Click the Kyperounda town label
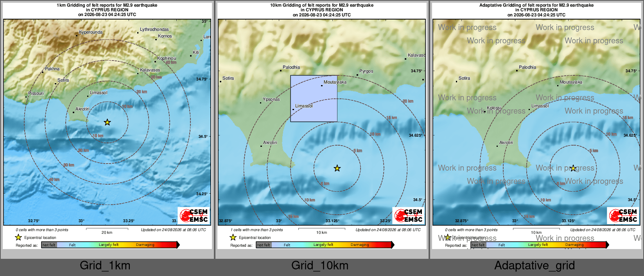The height and width of the screenshot is (276, 644). point(91,32)
